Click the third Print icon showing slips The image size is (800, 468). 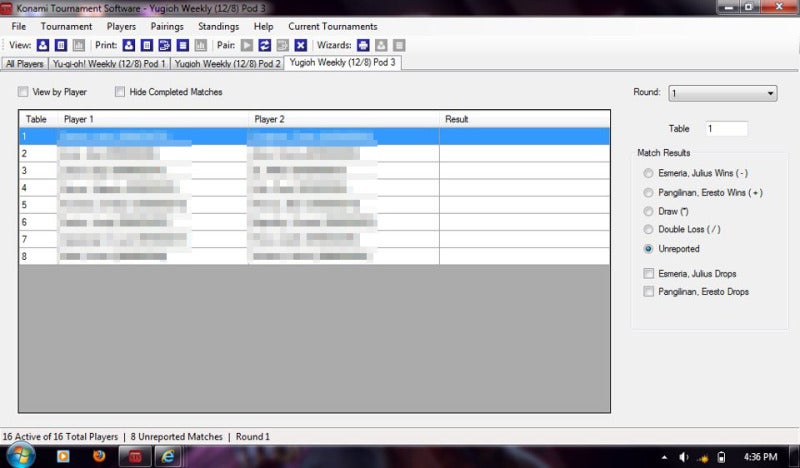[x=165, y=45]
